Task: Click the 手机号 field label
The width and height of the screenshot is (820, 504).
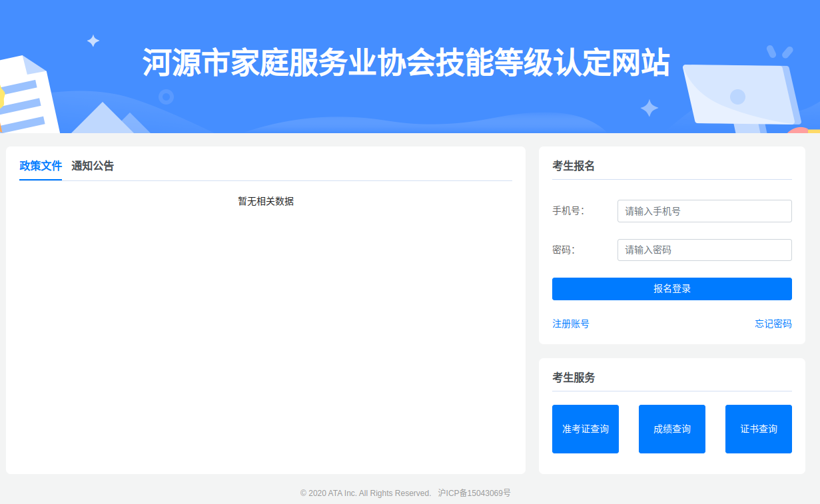Action: point(570,210)
